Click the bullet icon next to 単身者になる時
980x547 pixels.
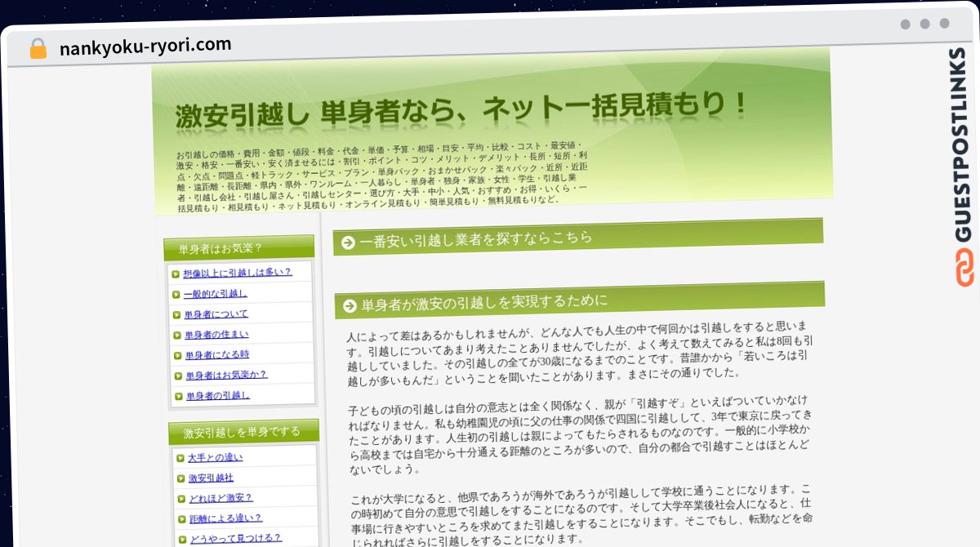pyautogui.click(x=177, y=355)
